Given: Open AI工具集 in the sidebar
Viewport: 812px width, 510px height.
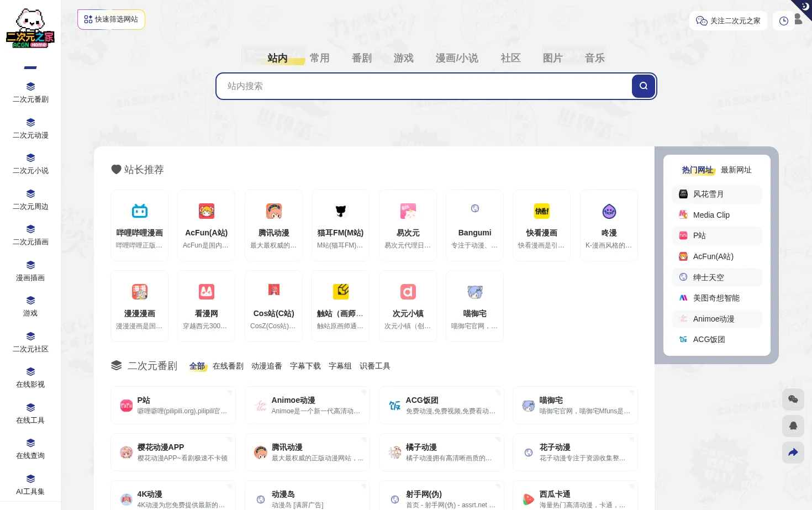Looking at the screenshot, I should click(30, 485).
